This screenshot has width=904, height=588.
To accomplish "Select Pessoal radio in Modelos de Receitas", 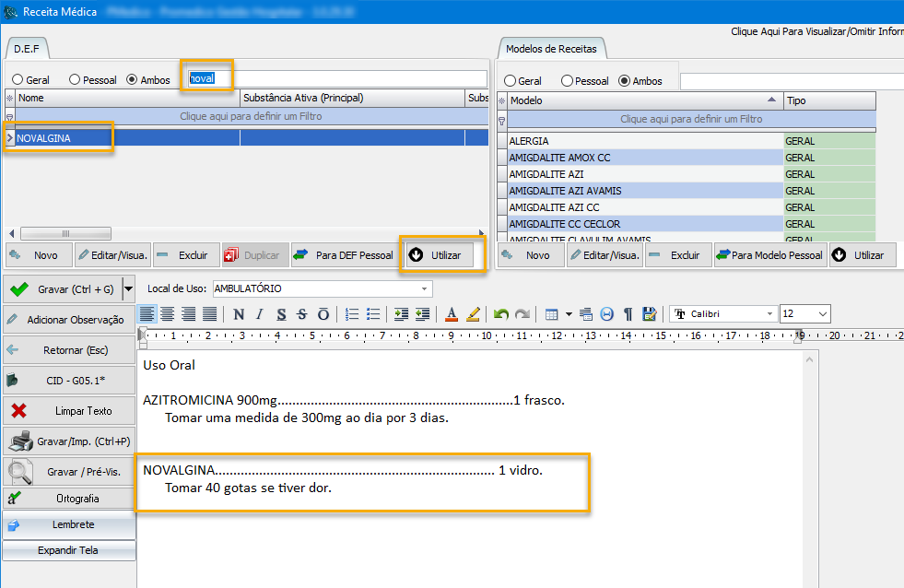I will pos(567,81).
